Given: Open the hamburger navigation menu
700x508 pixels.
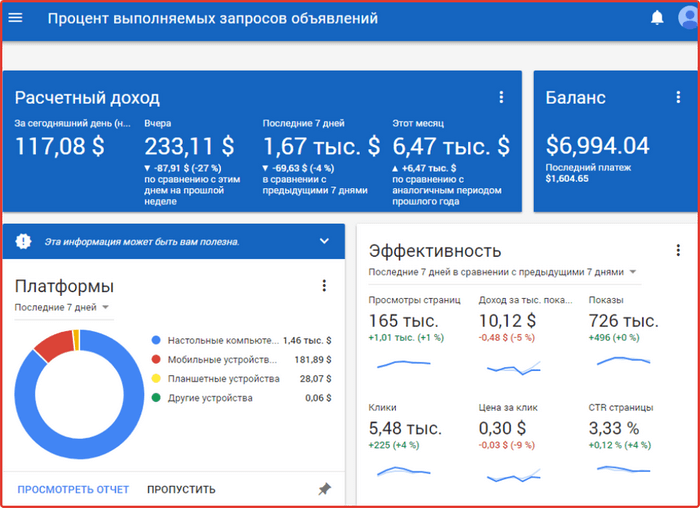Looking at the screenshot, I should point(15,18).
